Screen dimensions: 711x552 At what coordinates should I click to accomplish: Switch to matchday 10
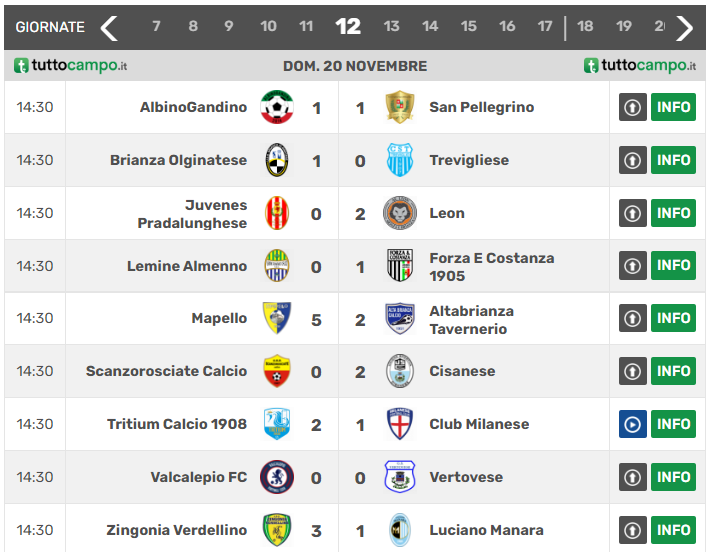pos(268,27)
